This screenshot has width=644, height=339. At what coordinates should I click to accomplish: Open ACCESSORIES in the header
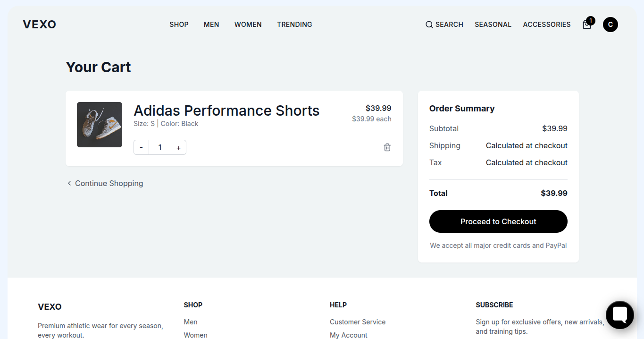click(x=546, y=25)
